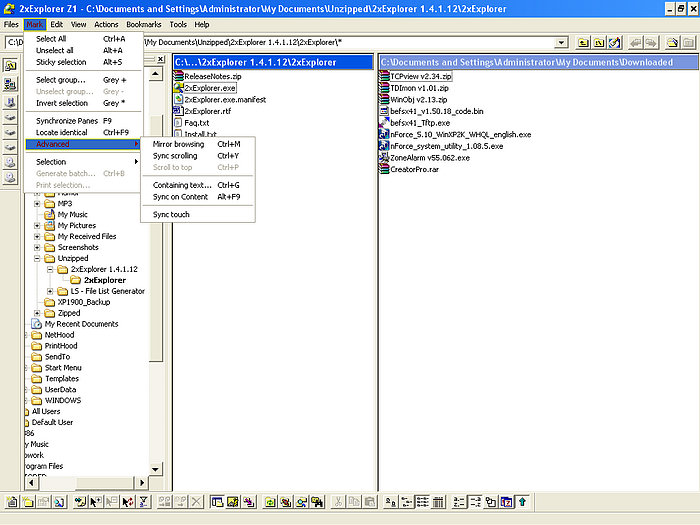
Task: Open the Bookmarks menu
Action: coord(144,25)
